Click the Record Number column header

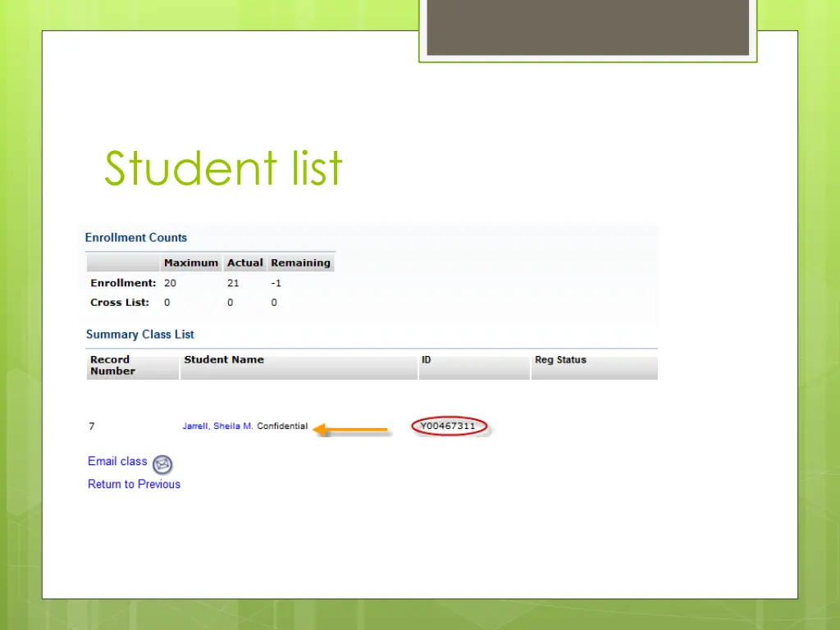(112, 365)
